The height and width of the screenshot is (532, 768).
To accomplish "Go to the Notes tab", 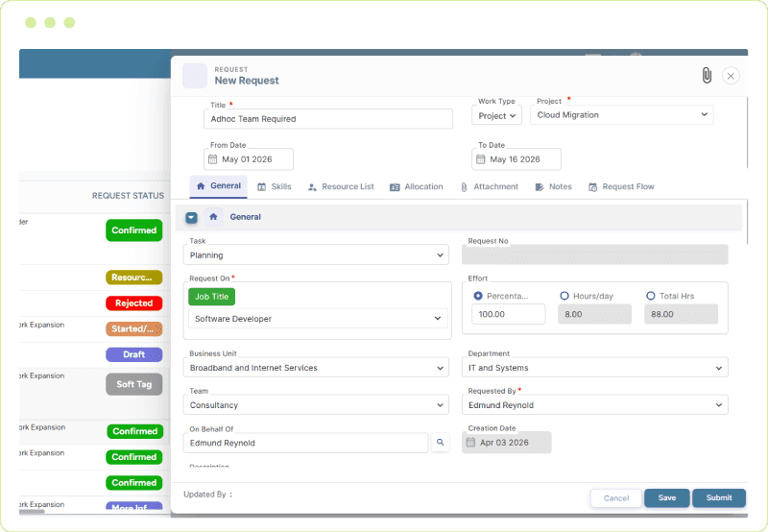I will (554, 186).
